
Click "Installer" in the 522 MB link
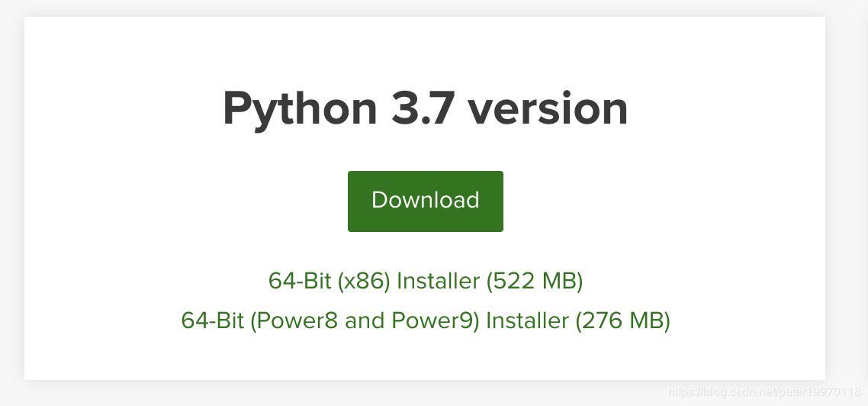point(438,282)
